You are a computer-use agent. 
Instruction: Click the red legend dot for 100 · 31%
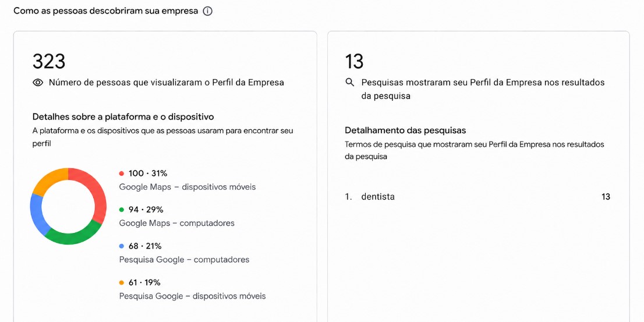pyautogui.click(x=121, y=174)
